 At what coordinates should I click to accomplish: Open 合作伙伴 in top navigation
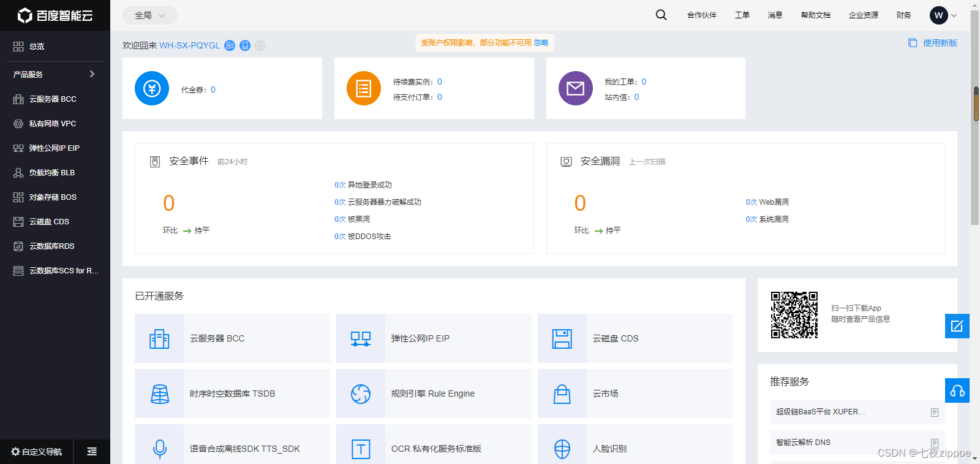click(702, 15)
